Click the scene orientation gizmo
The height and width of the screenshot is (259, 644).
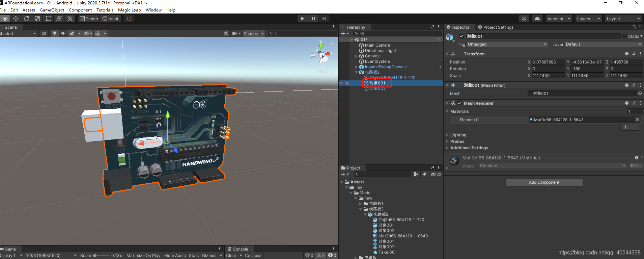coord(321,54)
